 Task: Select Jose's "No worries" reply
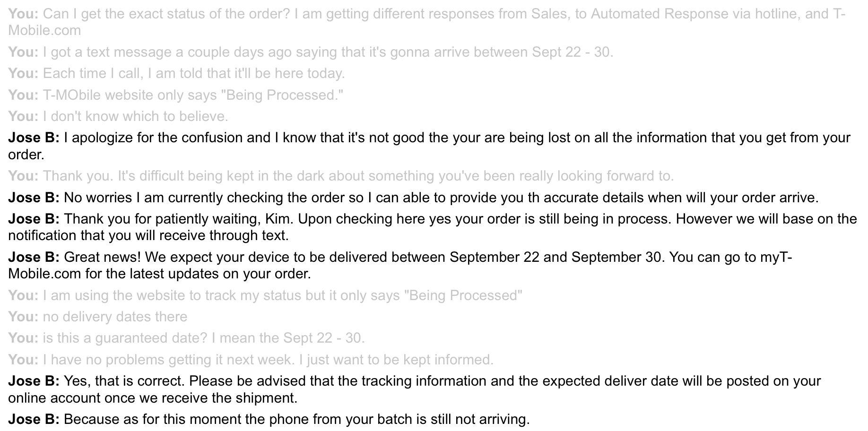pyautogui.click(x=413, y=198)
